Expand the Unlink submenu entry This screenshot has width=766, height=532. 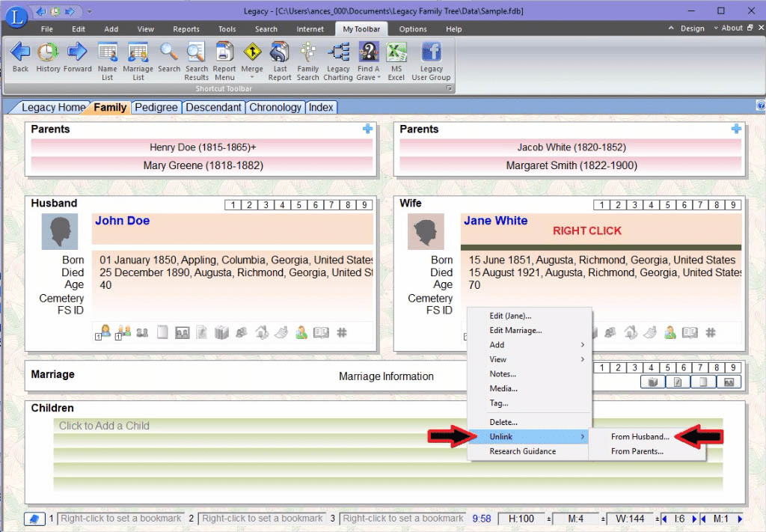pyautogui.click(x=530, y=437)
